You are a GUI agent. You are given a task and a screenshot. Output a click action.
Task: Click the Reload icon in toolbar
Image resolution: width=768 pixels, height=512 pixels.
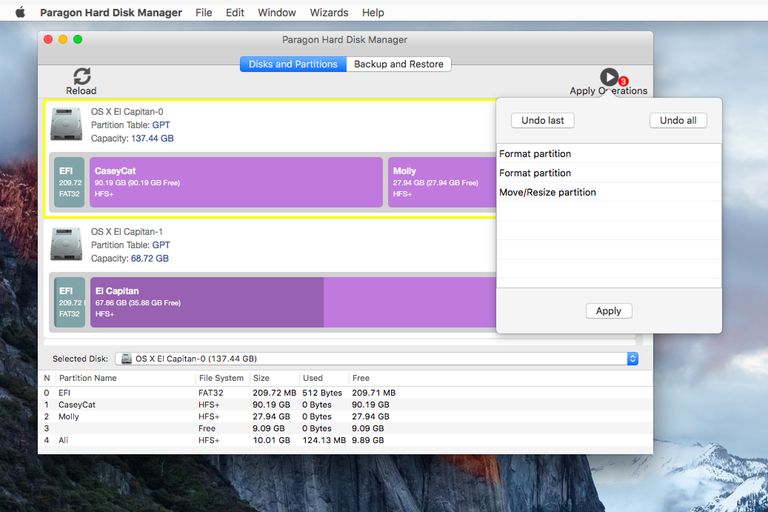(82, 76)
